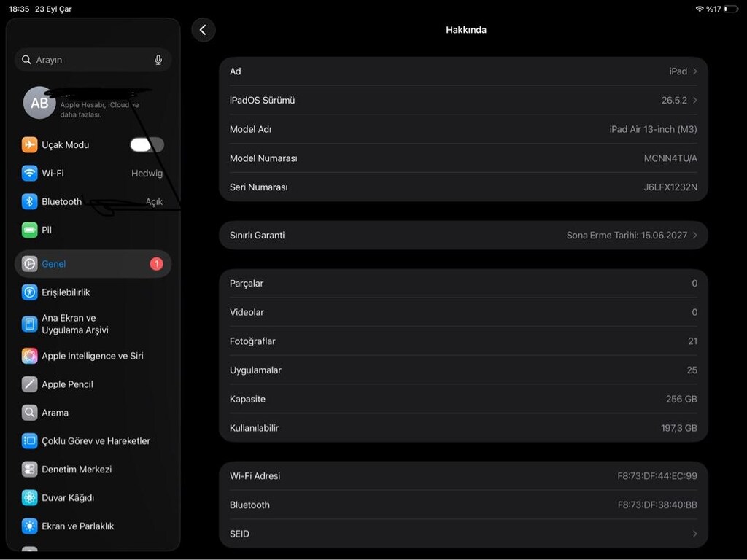The width and height of the screenshot is (747, 560).
Task: Tap the Arayın search field
Action: pos(93,60)
